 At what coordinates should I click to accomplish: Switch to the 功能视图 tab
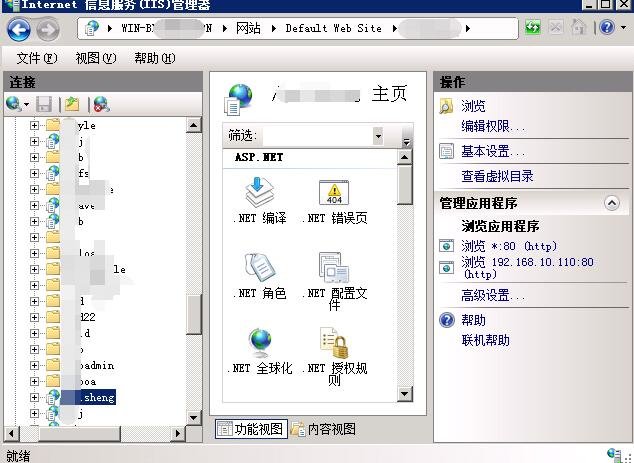point(251,429)
